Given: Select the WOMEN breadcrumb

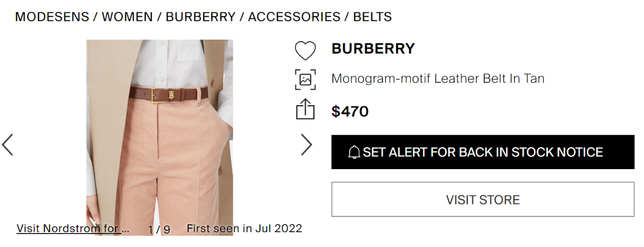Looking at the screenshot, I should pos(128,17).
